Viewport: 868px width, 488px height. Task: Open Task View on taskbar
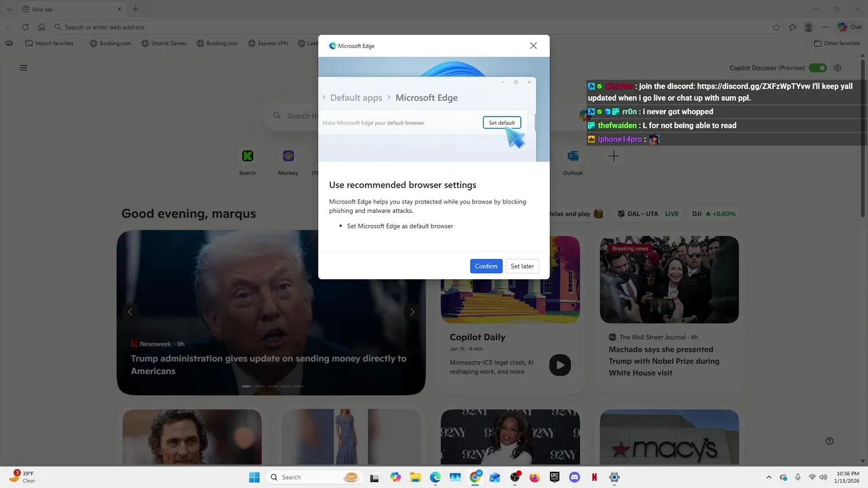[x=374, y=477]
